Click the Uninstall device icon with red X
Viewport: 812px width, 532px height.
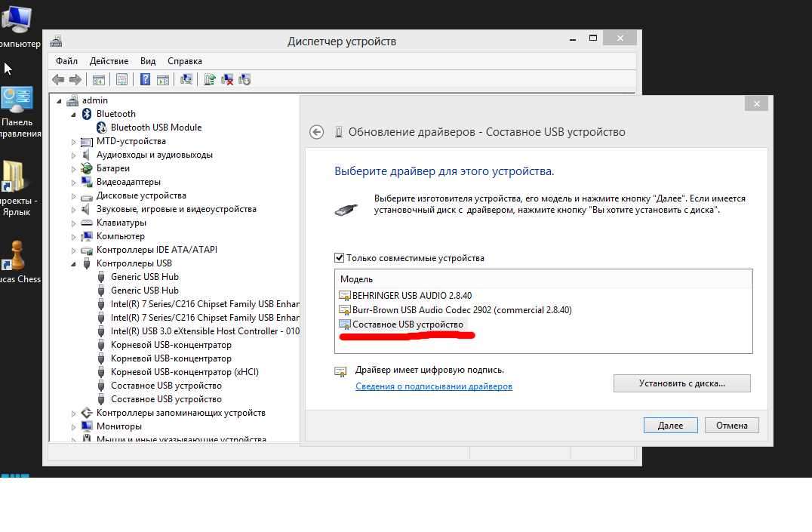coord(227,79)
